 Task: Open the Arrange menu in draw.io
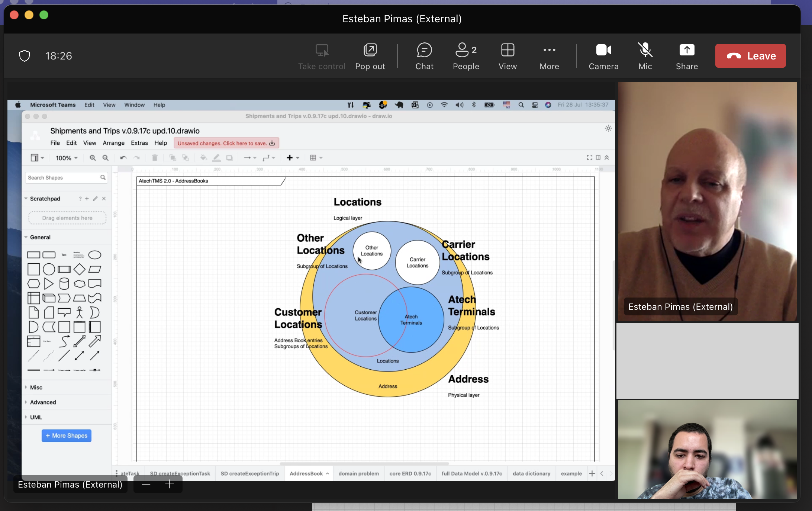point(113,143)
